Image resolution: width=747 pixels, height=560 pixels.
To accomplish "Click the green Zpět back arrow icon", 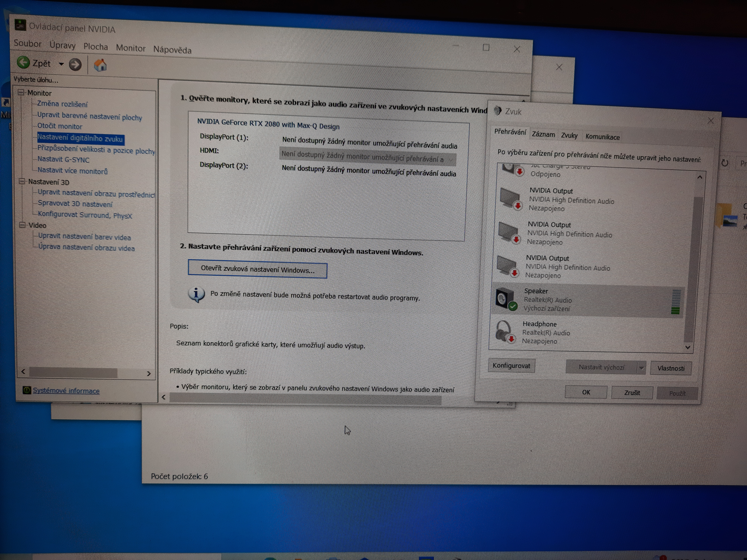I will [23, 62].
